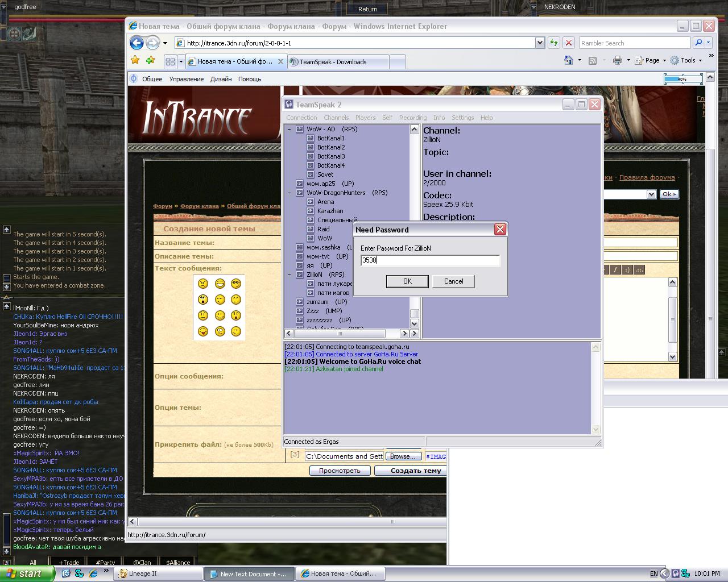This screenshot has height=582, width=728.
Task: Click the zumzum channel icon
Action: tap(300, 302)
